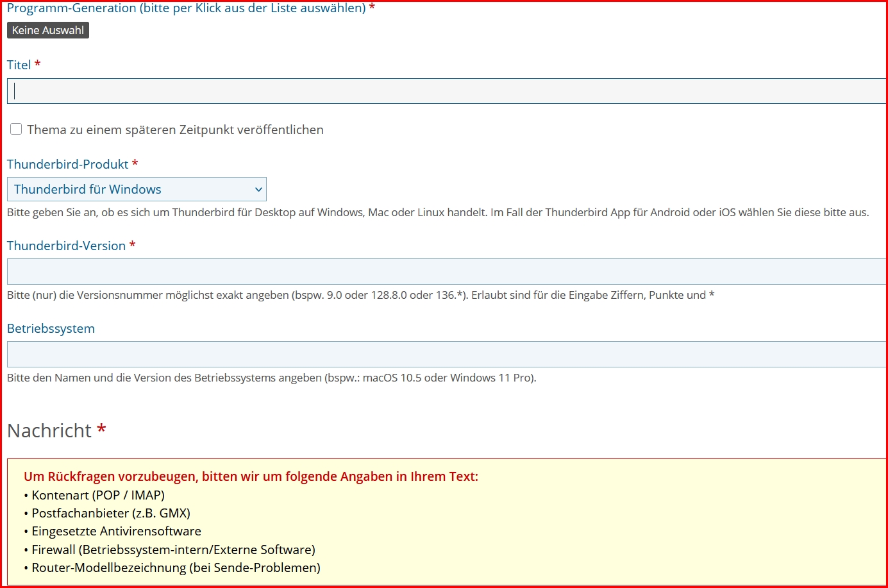
Task: Click the Programm-Generation label text
Action: (187, 8)
